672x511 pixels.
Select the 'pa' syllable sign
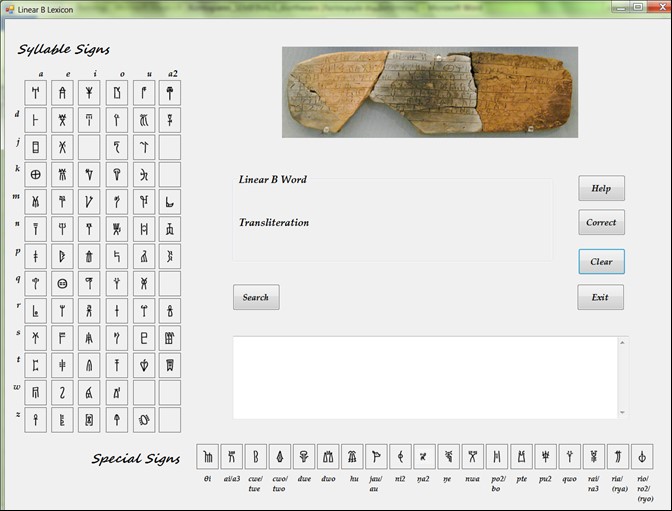coord(36,256)
